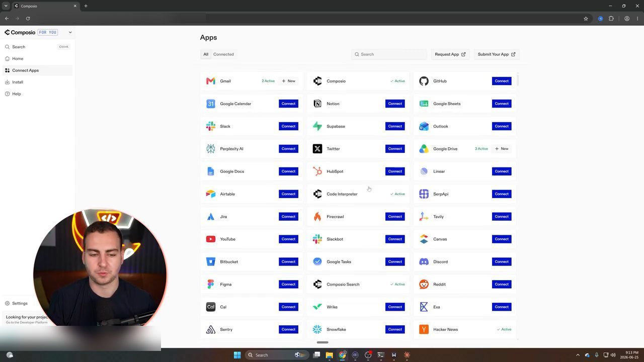Connect the Google Calendar app
644x362 pixels.
(x=288, y=104)
